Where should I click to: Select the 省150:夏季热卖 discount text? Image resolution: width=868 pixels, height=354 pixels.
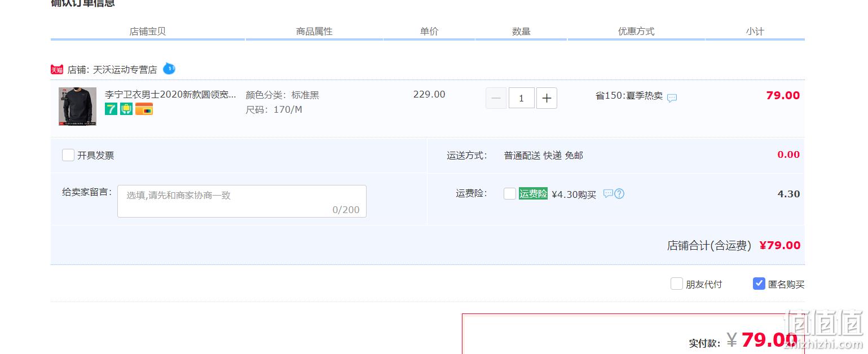[x=629, y=96]
